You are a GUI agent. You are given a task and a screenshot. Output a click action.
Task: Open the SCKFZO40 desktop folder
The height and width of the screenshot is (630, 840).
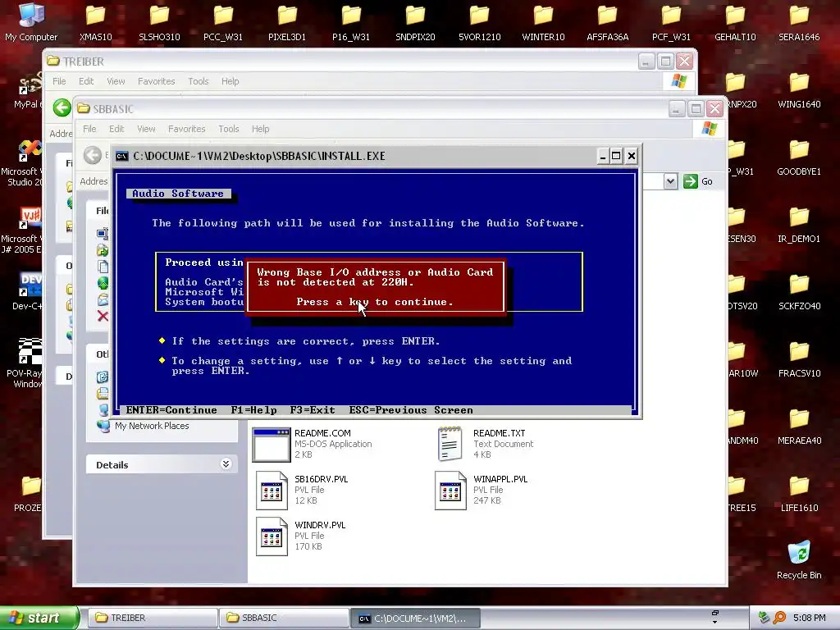(799, 291)
